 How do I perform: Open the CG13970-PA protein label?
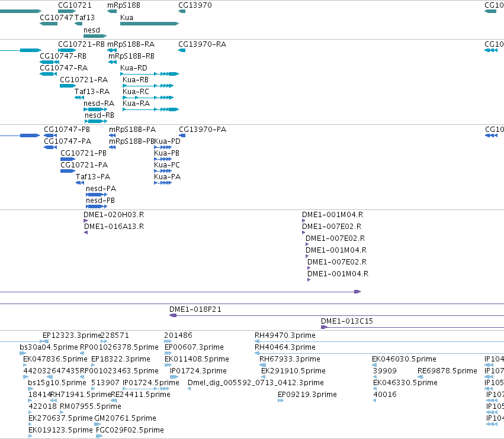pos(203,130)
